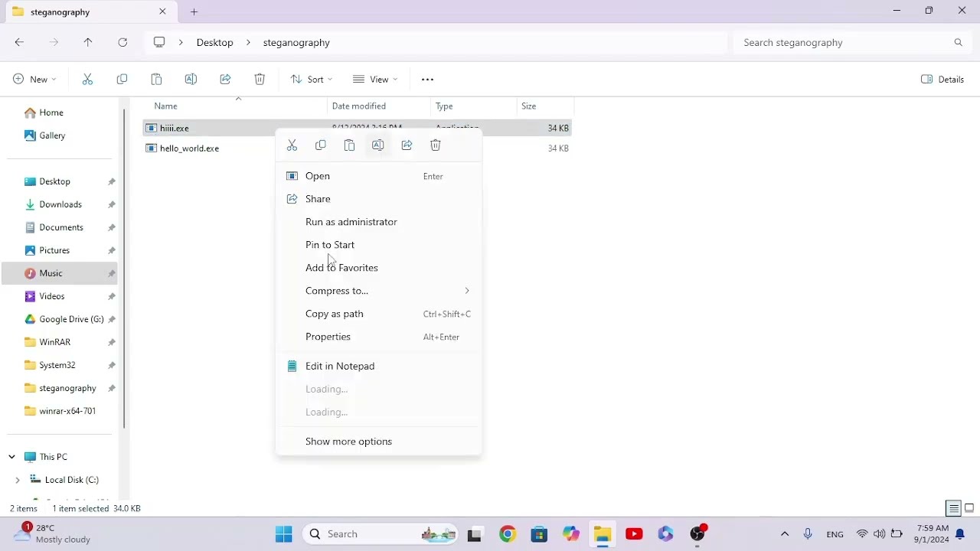Go back with the Back arrow
Screen dimensions: 980x551
19,43
